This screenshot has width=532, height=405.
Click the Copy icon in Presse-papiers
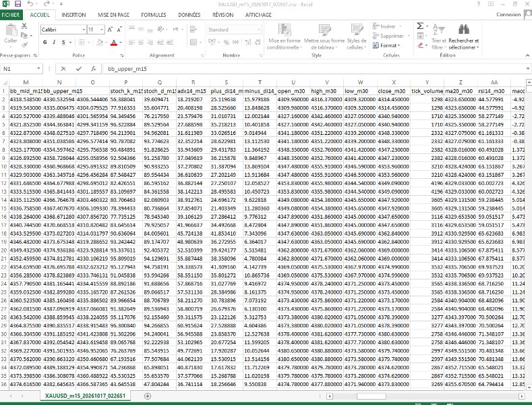24,35
